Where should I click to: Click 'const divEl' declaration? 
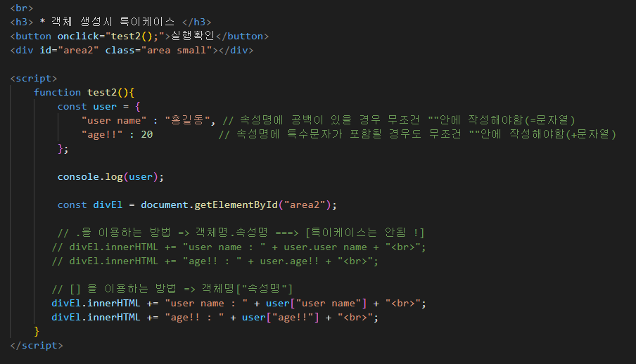(x=90, y=204)
